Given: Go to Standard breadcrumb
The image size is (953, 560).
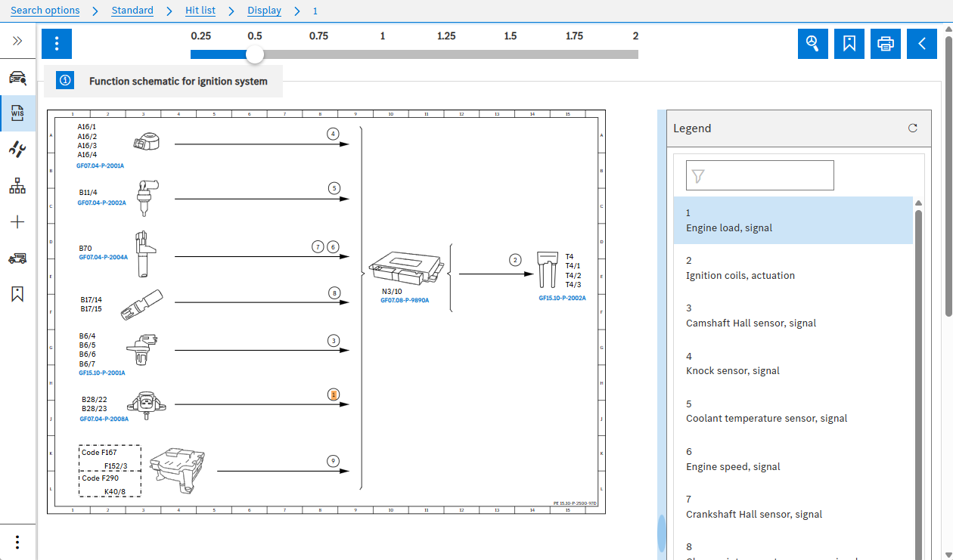Looking at the screenshot, I should pos(132,11).
